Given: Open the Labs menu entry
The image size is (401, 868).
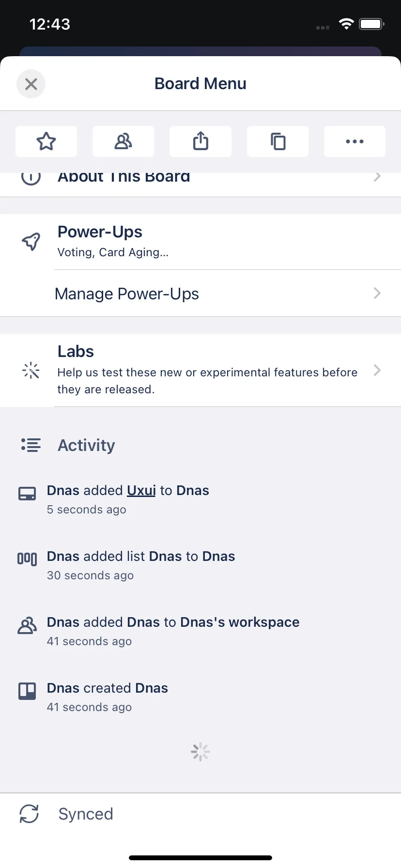Looking at the screenshot, I should 200,370.
